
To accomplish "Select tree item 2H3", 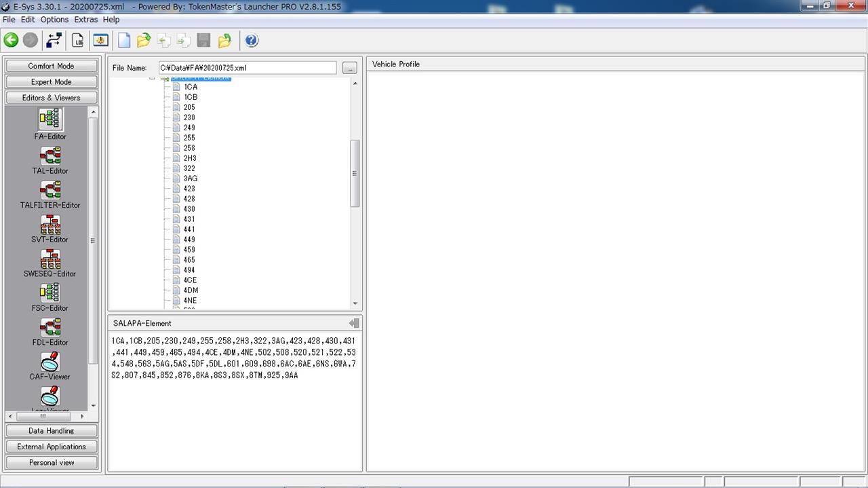I will pos(190,158).
